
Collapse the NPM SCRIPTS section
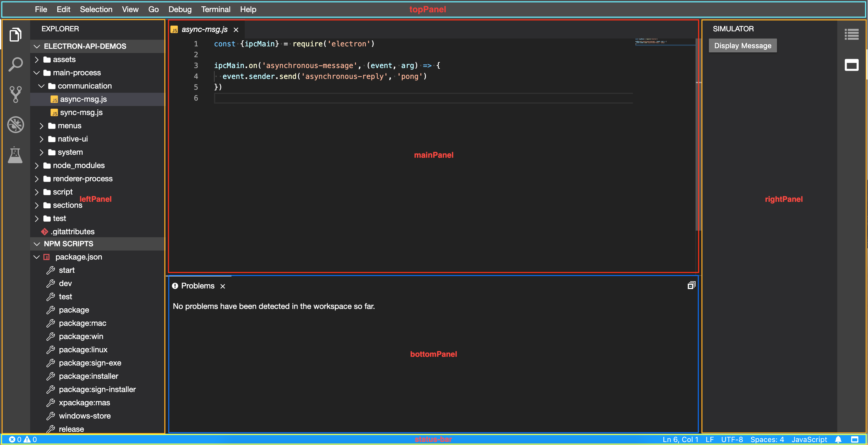[68, 244]
